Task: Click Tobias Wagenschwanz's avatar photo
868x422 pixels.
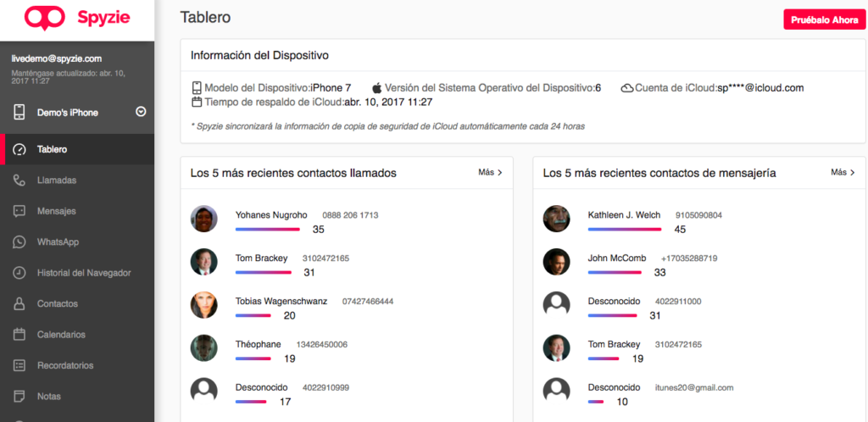Action: [x=203, y=305]
